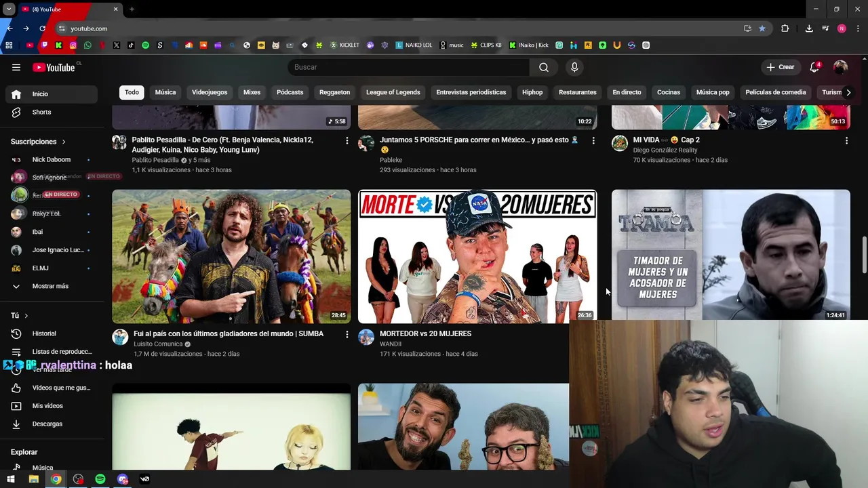868x488 pixels.
Task: Select the League of Legends chip
Action: point(393,92)
